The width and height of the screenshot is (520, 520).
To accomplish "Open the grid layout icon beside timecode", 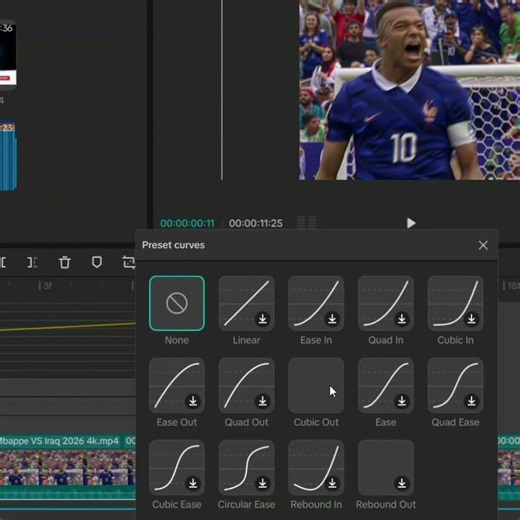I will [306, 222].
